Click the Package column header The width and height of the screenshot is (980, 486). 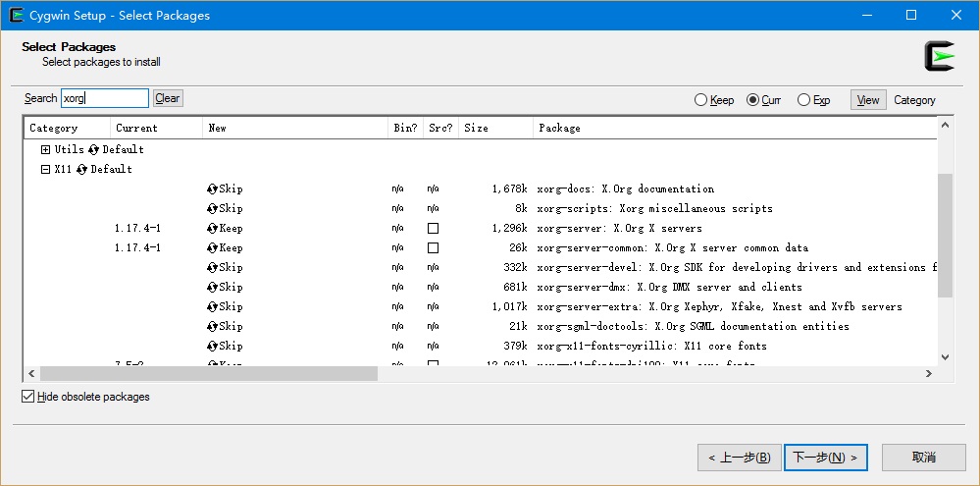point(736,128)
